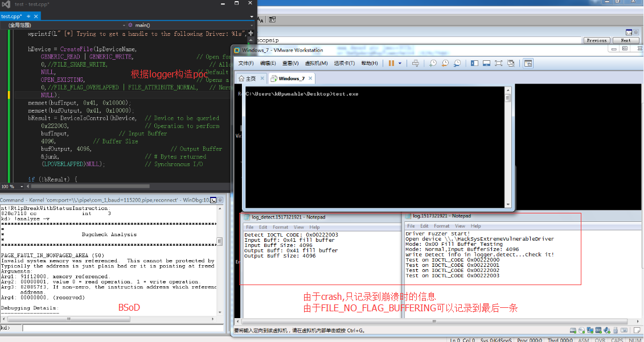Screen dimensions: 644x342
Task: Click the WinDbg kd> command input field
Action: pyautogui.click(x=114, y=328)
